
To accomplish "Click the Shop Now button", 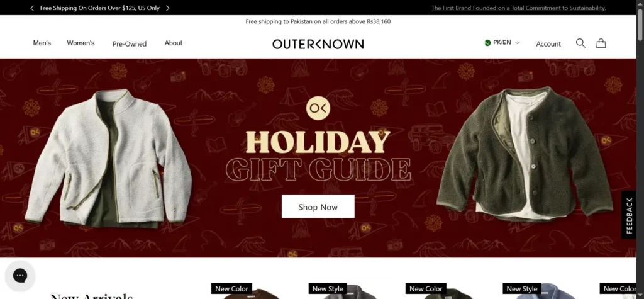I will point(318,206).
